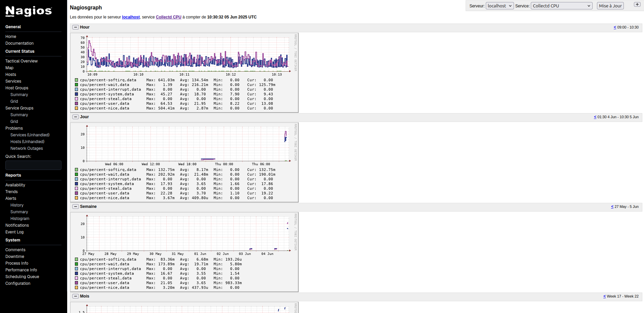Collapse the Mois graph section
This screenshot has height=313, width=644.
point(76,296)
